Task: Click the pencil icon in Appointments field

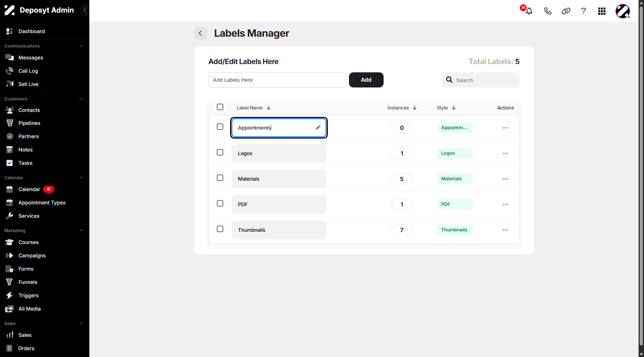Action: click(318, 127)
